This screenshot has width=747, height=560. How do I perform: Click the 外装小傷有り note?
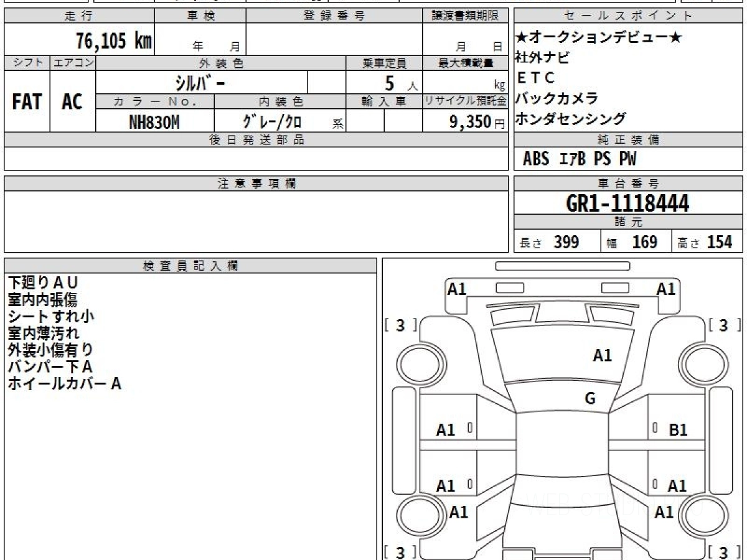click(x=50, y=350)
